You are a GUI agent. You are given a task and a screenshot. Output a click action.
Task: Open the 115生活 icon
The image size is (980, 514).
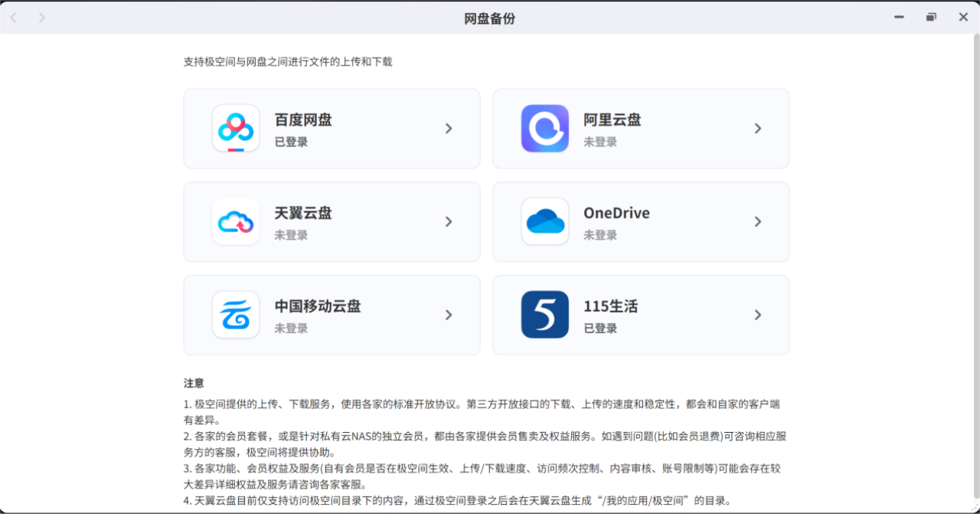pyautogui.click(x=545, y=314)
